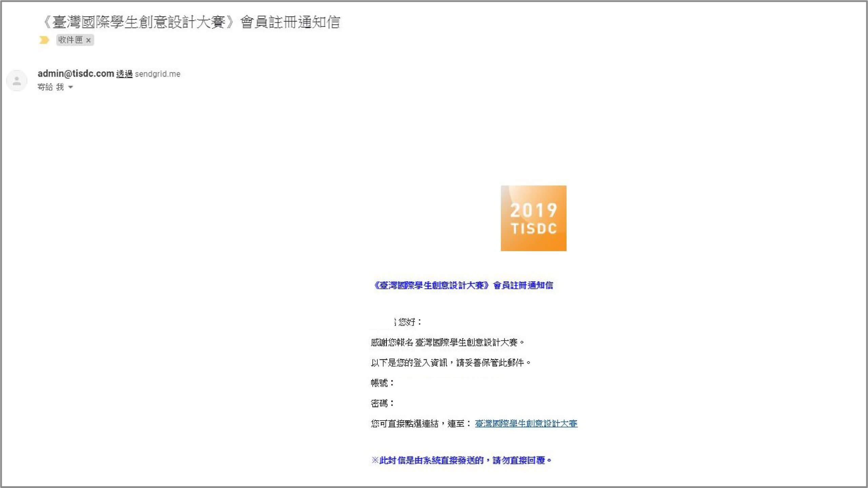Click the sender's profile avatar
Viewport: 868px width, 488px height.
tap(17, 80)
